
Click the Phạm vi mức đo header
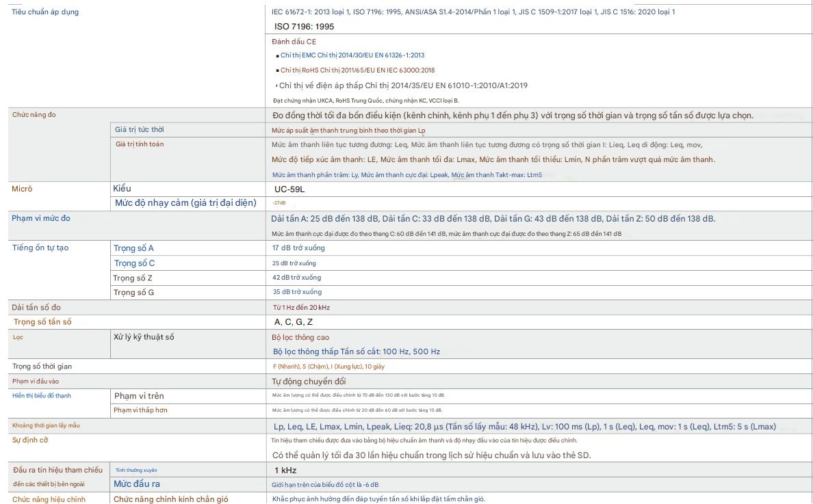(x=41, y=218)
